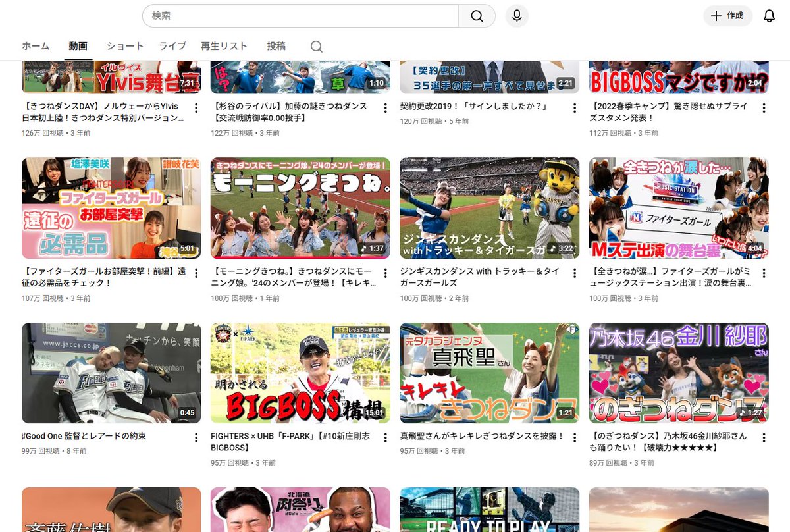This screenshot has height=532, width=790.
Task: Switch to the ショート tab
Action: (124, 46)
